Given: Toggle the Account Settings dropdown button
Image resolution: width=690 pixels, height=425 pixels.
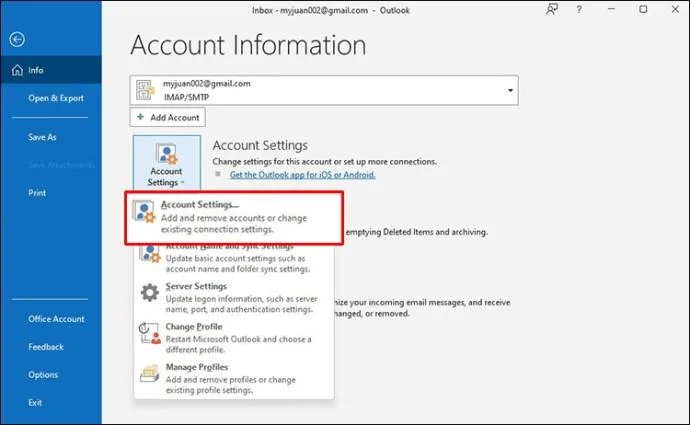Looking at the screenshot, I should (167, 164).
